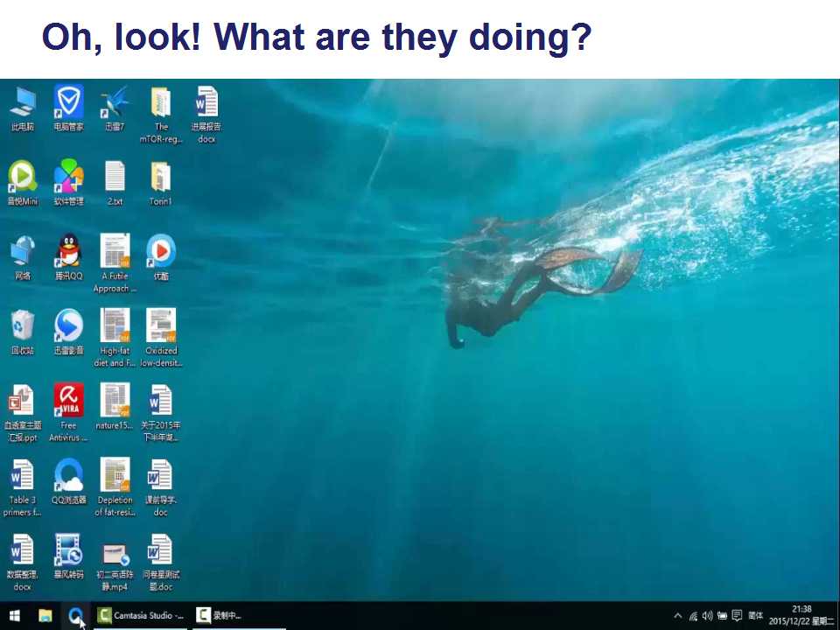Expand the hidden system tray icons chevron
Image resolution: width=840 pixels, height=630 pixels.
678,616
